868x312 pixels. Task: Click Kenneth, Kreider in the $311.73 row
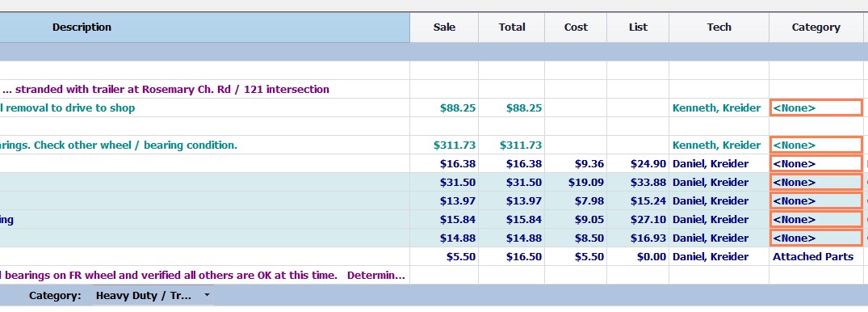pyautogui.click(x=719, y=145)
